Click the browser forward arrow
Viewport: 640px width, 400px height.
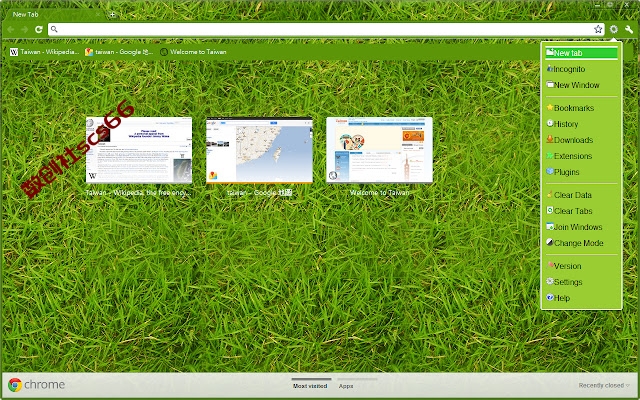tap(24, 29)
